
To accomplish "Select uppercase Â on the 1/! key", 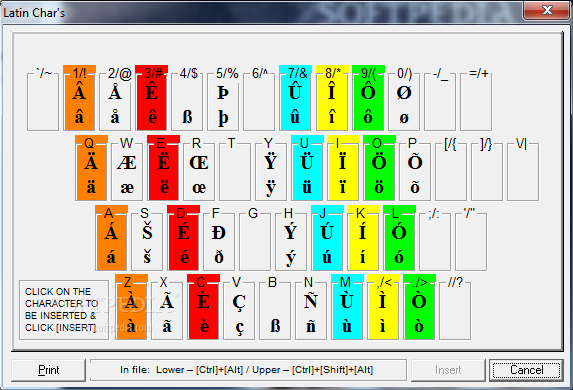I will [79, 92].
